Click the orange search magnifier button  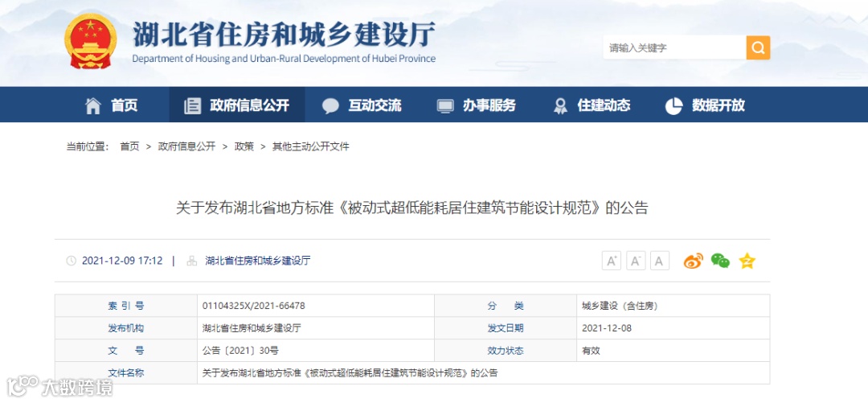coord(758,47)
